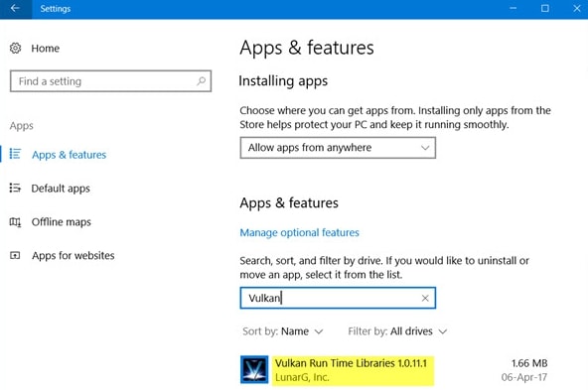The width and height of the screenshot is (588, 390).
Task: Open the Home settings page
Action: [45, 49]
